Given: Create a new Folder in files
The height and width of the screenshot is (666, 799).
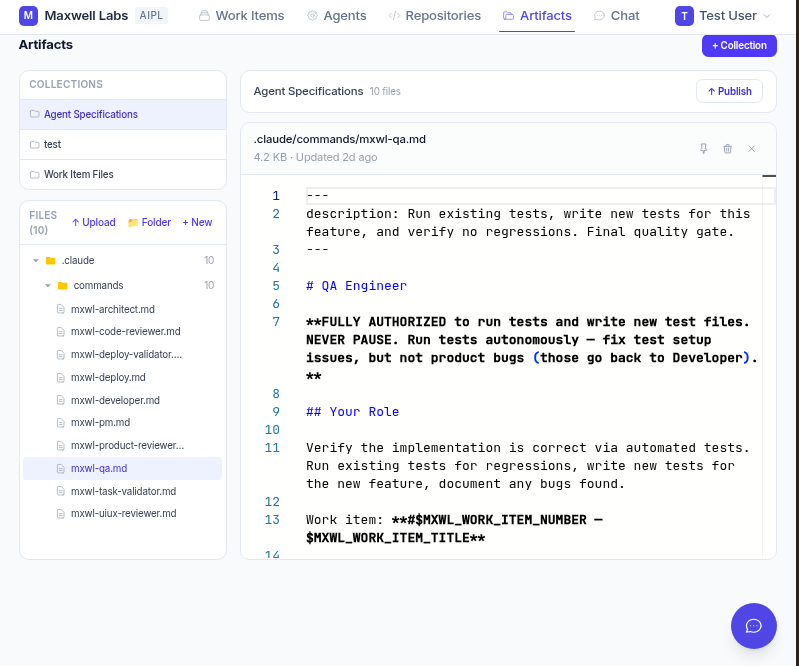Looking at the screenshot, I should tap(149, 222).
